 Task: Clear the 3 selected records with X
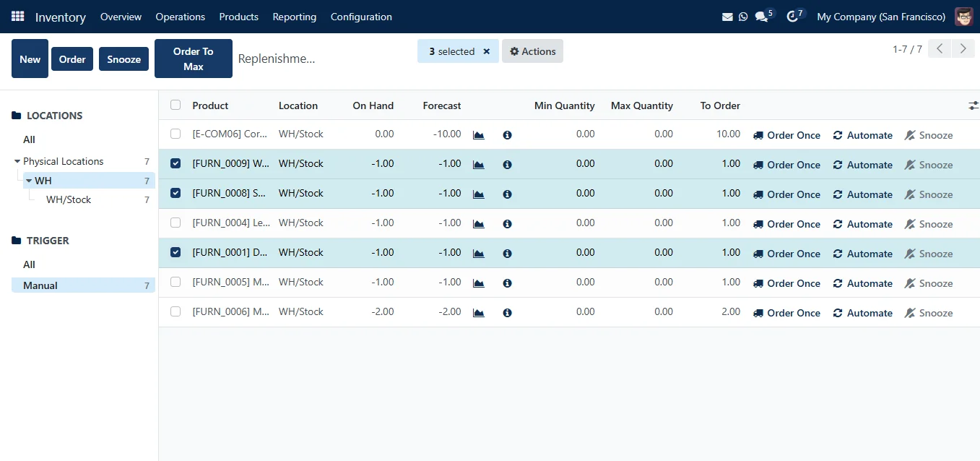(487, 51)
